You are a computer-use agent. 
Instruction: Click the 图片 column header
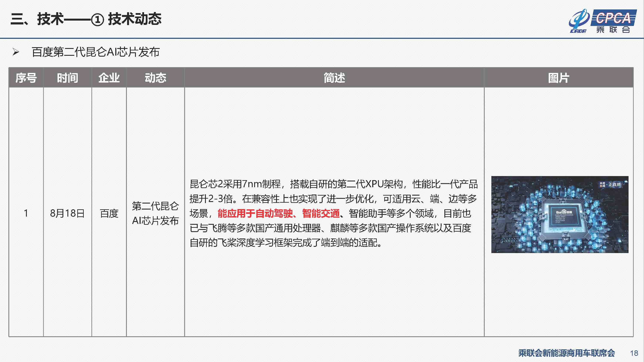(x=559, y=78)
